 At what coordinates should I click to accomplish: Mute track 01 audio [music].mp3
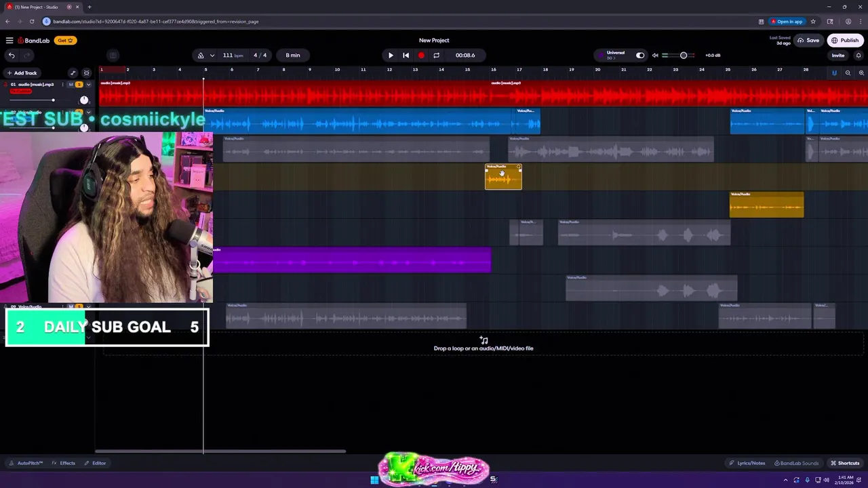pyautogui.click(x=71, y=85)
